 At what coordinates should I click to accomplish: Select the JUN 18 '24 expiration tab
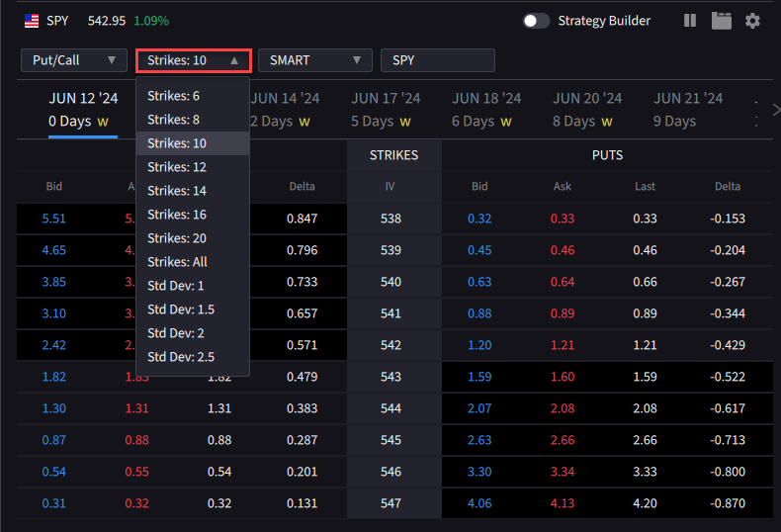tap(486, 110)
